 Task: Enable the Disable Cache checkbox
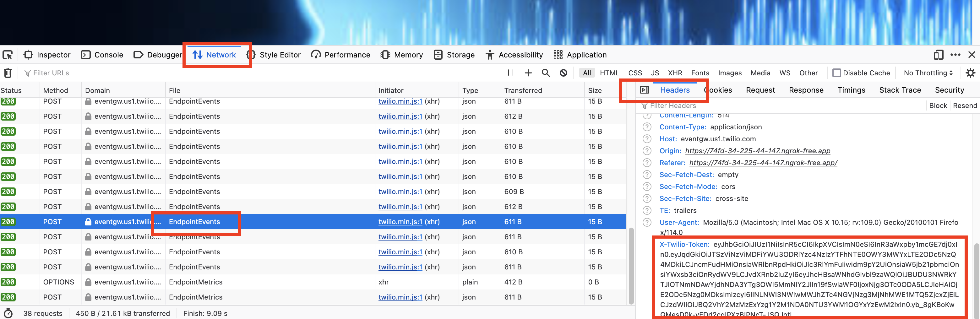pyautogui.click(x=836, y=73)
